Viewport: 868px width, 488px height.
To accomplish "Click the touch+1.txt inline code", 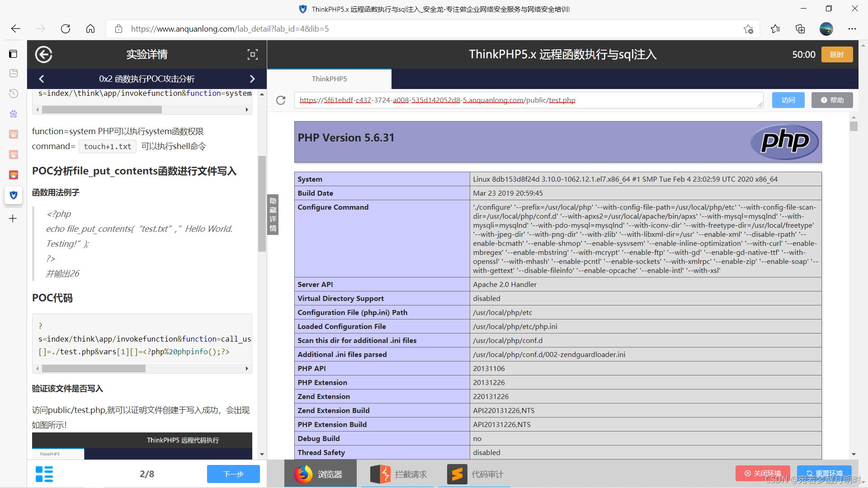I will pos(108,146).
